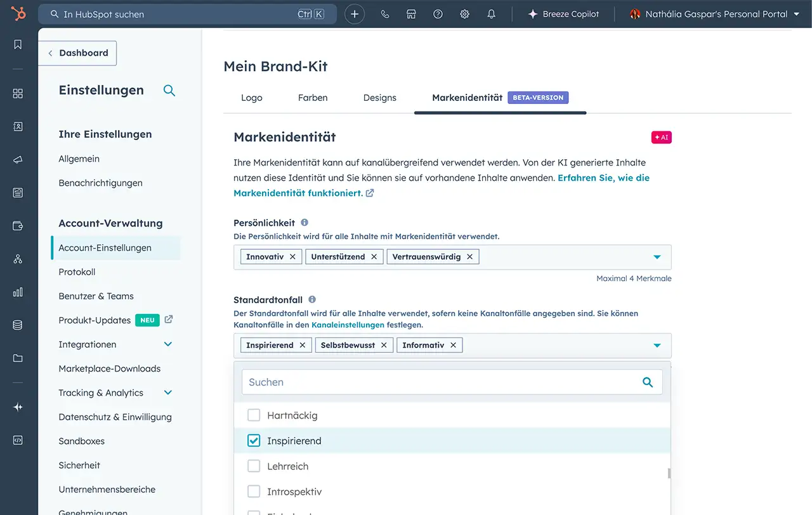This screenshot has width=812, height=515.
Task: Remove the Informativ tag
Action: [453, 345]
